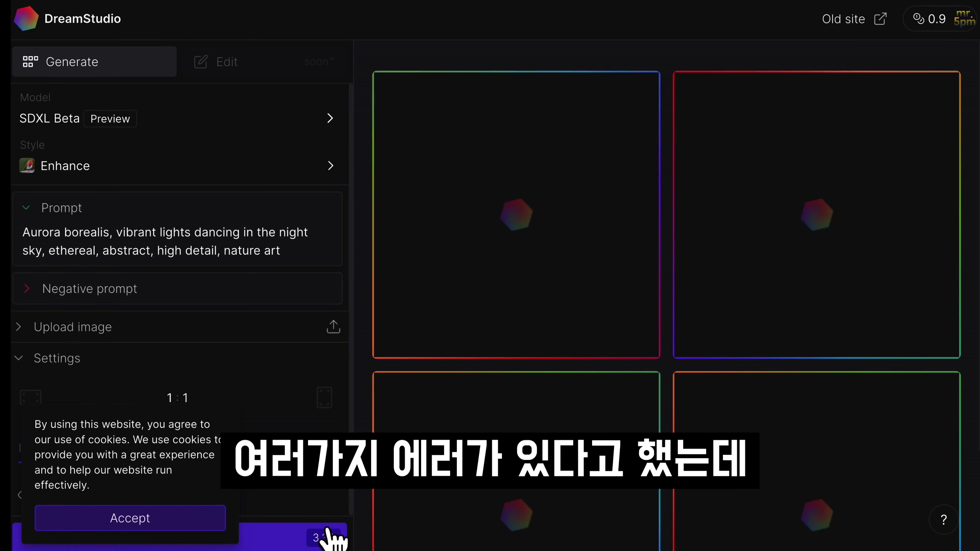Click the 1 : 1 aspect ratio value
The width and height of the screenshot is (980, 551).
(x=177, y=398)
